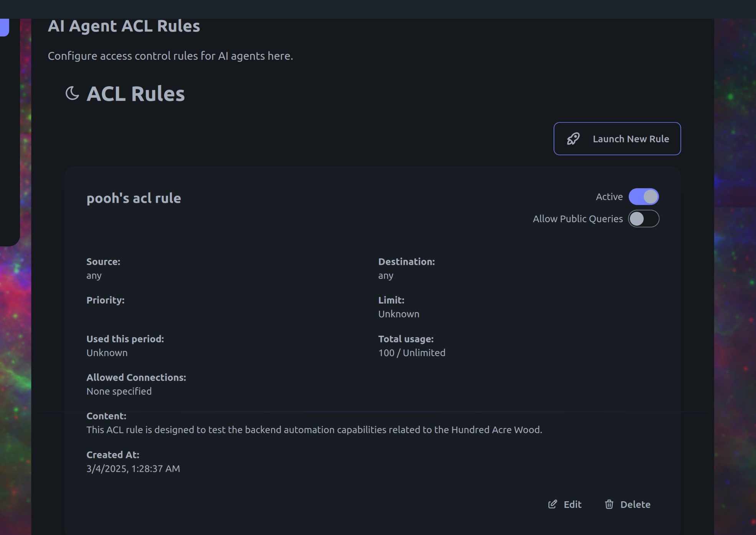
Task: Click the trash can delete icon
Action: pos(609,504)
